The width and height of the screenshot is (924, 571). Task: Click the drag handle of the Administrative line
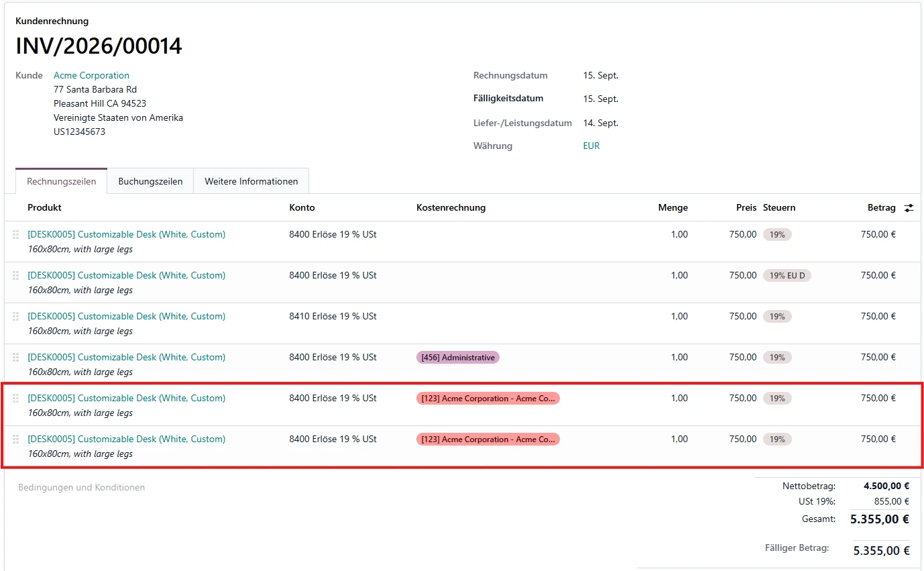(16, 358)
